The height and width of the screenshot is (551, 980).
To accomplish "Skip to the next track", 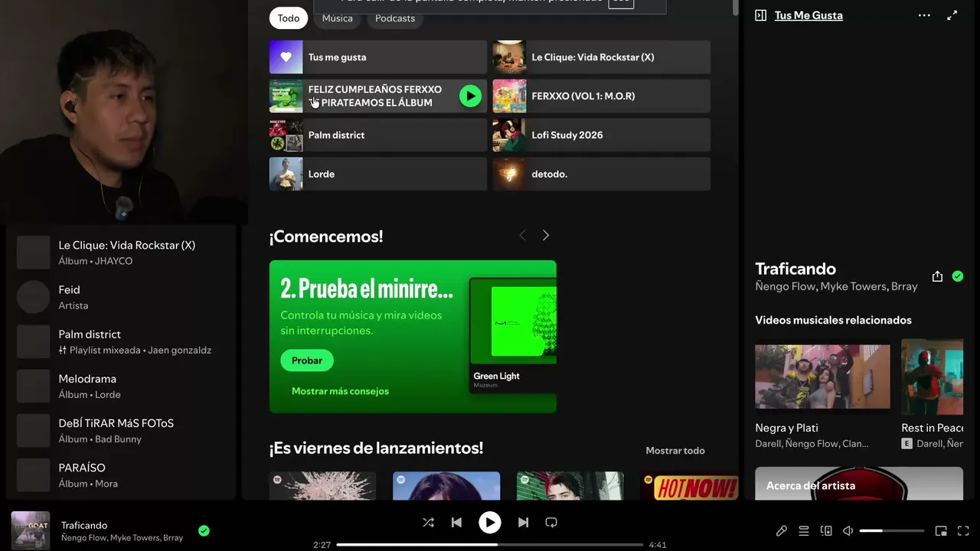I will [x=523, y=523].
